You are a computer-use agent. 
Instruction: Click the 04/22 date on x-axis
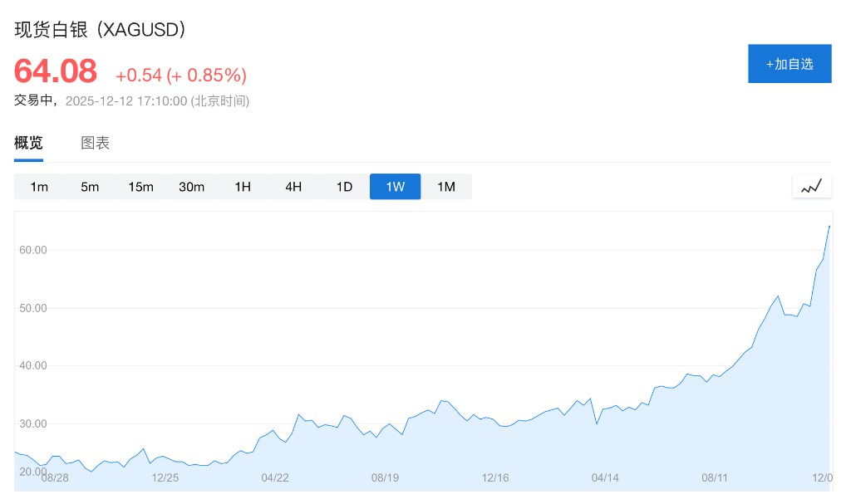[x=275, y=477]
